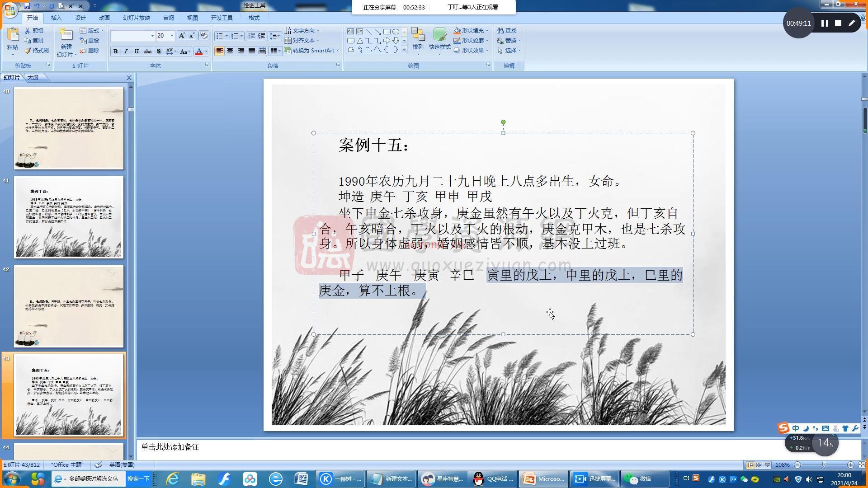The height and width of the screenshot is (488, 868).
Task: Toggle Italic formatting
Action: click(x=126, y=51)
